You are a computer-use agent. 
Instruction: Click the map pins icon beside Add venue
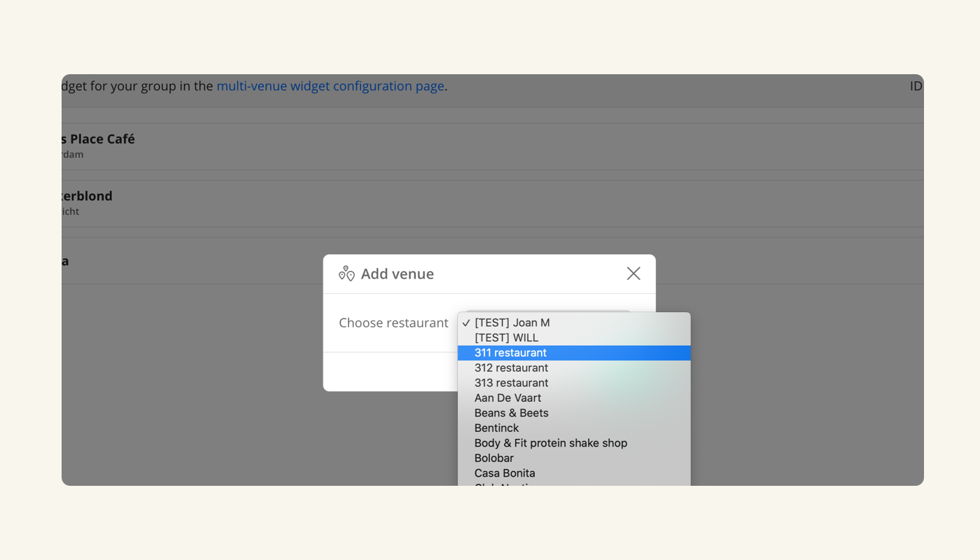click(x=346, y=274)
